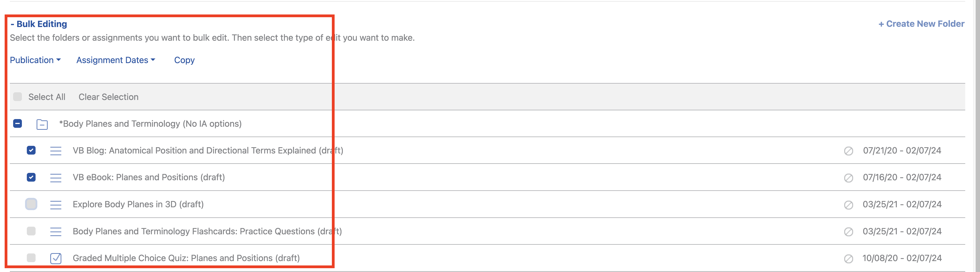Click the drag handle beside Explore Body Planes in 3D

coord(56,204)
